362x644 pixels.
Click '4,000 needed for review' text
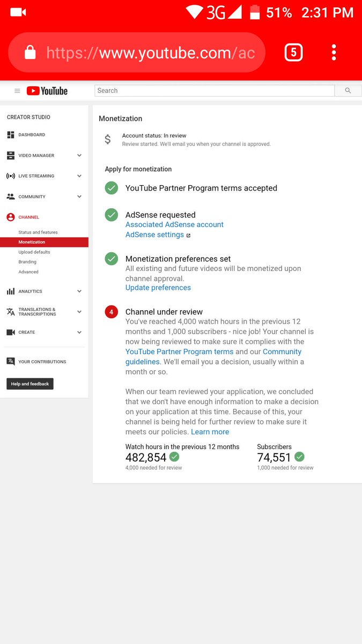tap(154, 467)
